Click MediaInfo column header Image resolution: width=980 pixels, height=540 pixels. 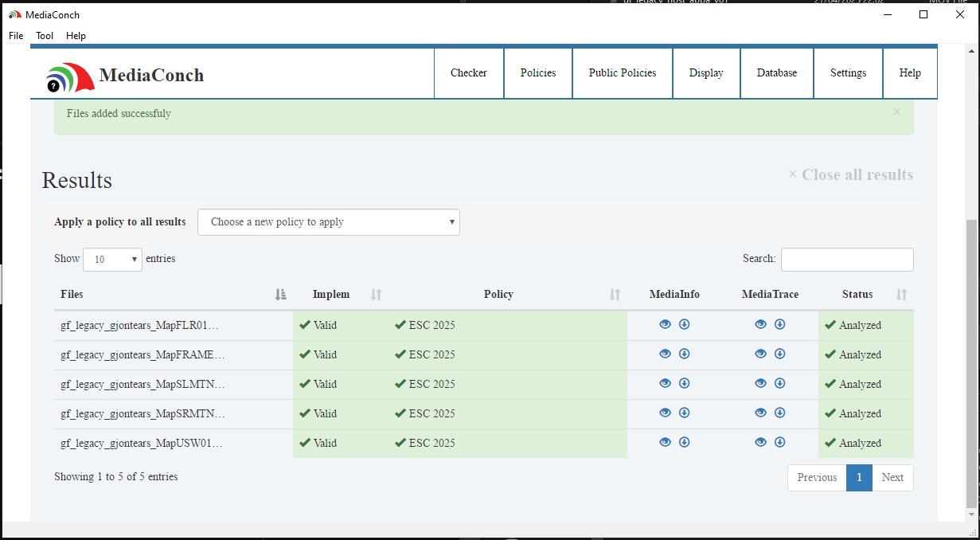click(674, 295)
